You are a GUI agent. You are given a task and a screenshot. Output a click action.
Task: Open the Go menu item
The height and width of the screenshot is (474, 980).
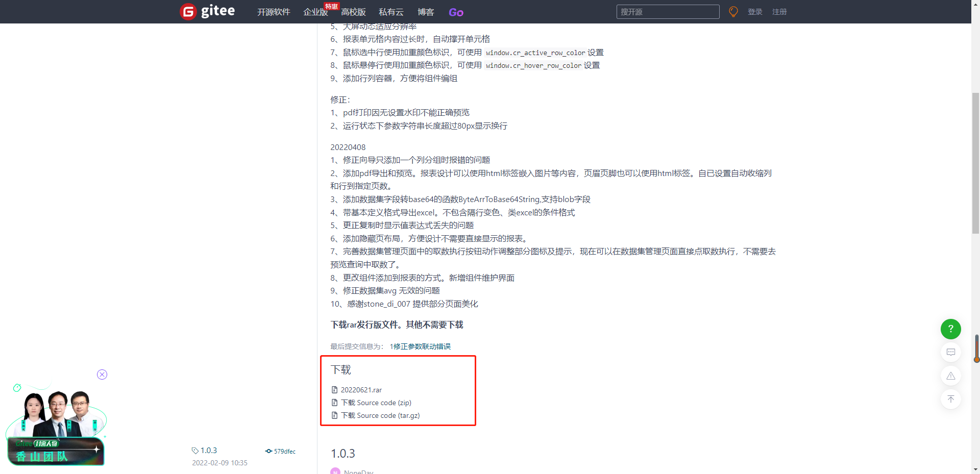pos(456,12)
